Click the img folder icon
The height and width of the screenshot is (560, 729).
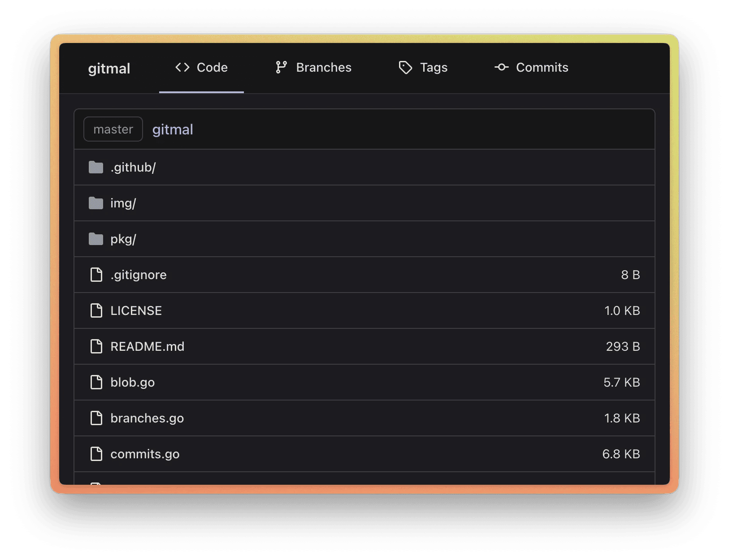click(96, 203)
